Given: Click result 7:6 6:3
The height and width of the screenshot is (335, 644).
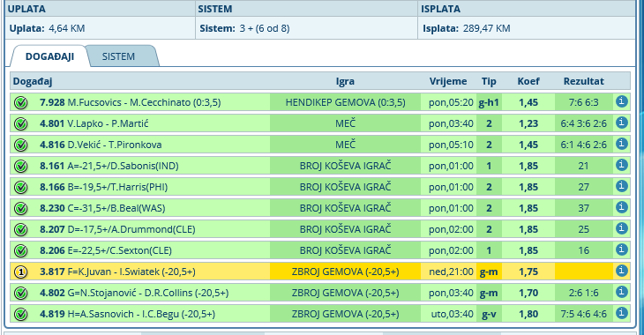Looking at the screenshot, I should pos(584,102).
